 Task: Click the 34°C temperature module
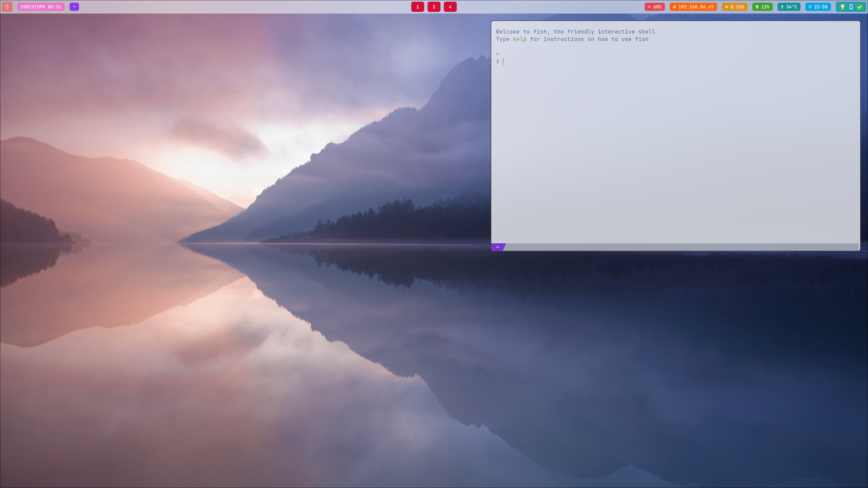pos(789,7)
